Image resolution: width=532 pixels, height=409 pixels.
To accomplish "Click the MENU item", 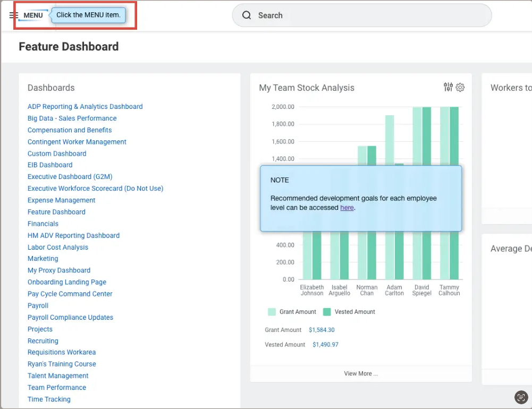I will coord(33,15).
